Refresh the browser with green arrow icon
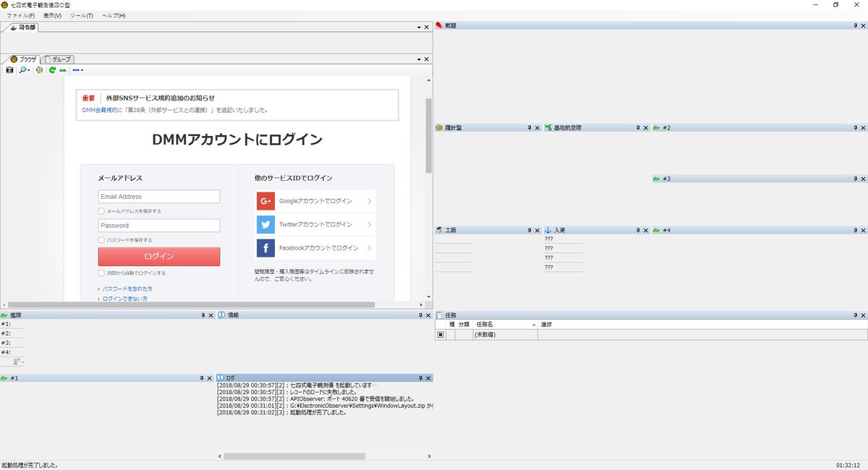This screenshot has width=868, height=470. 52,70
